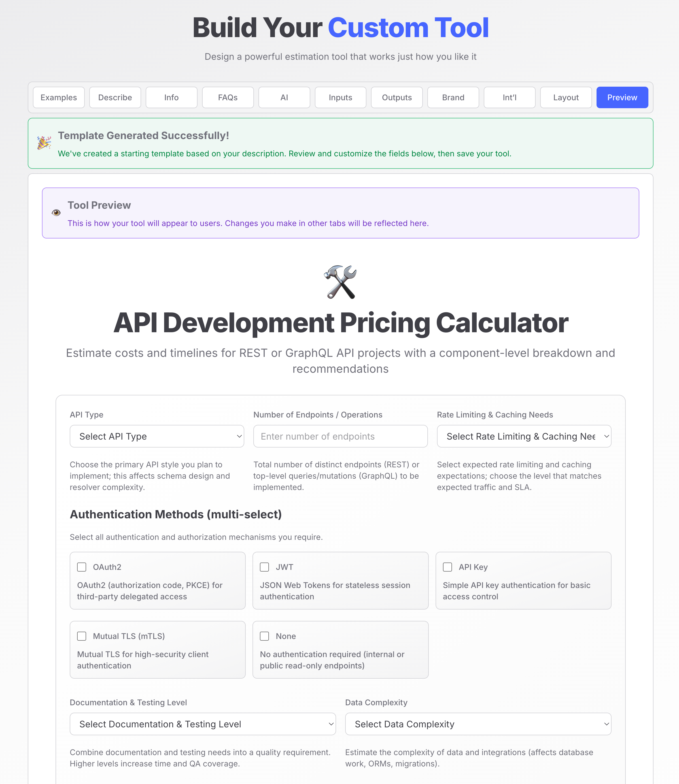This screenshot has height=784, width=679.
Task: Open the AI tab
Action: (284, 97)
